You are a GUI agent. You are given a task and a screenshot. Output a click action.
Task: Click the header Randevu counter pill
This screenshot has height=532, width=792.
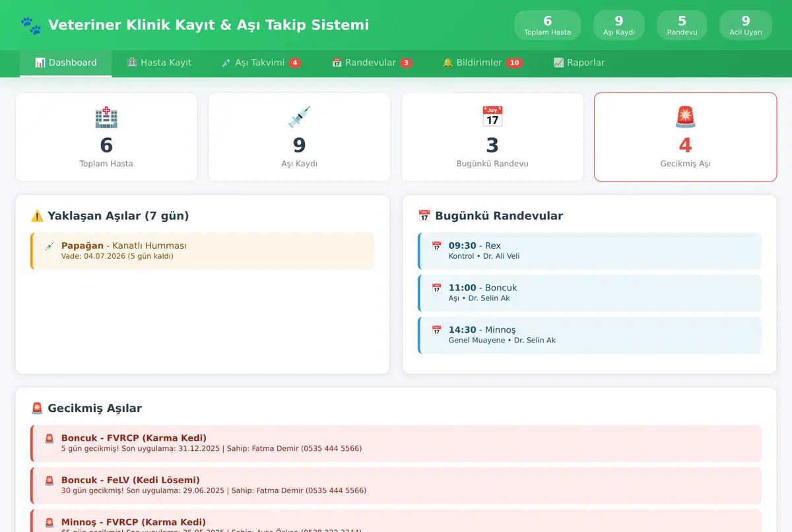682,25
